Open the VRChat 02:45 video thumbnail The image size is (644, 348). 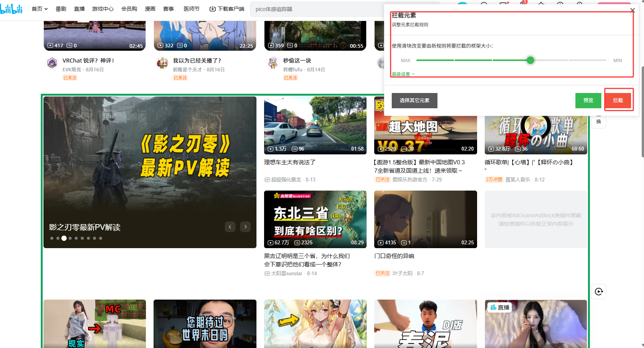pyautogui.click(x=95, y=36)
